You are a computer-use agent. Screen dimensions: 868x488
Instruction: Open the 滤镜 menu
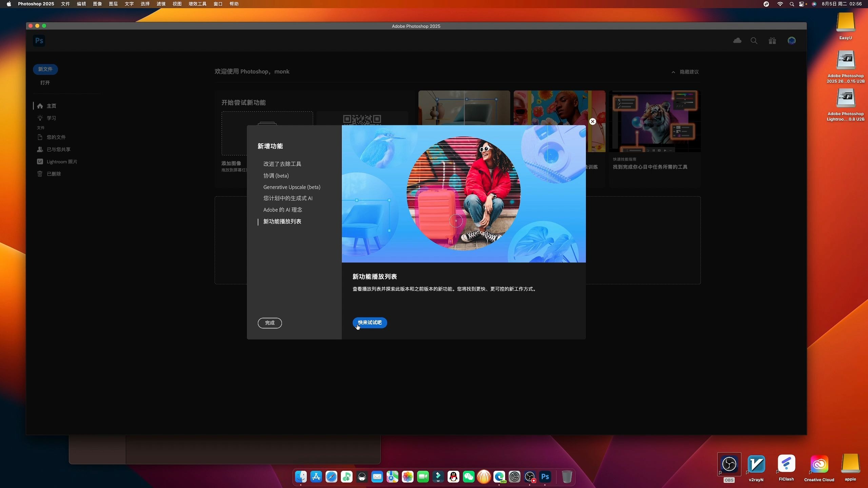point(161,4)
